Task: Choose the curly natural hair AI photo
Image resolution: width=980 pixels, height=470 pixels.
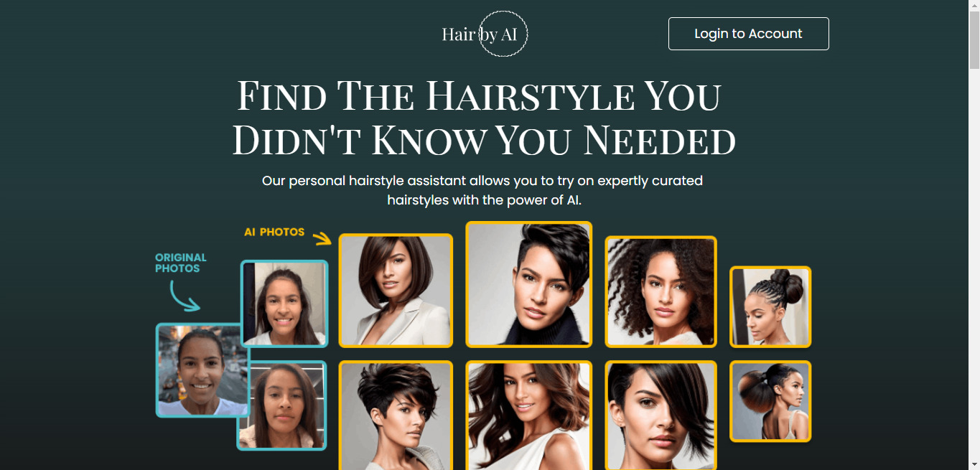Action: [661, 291]
